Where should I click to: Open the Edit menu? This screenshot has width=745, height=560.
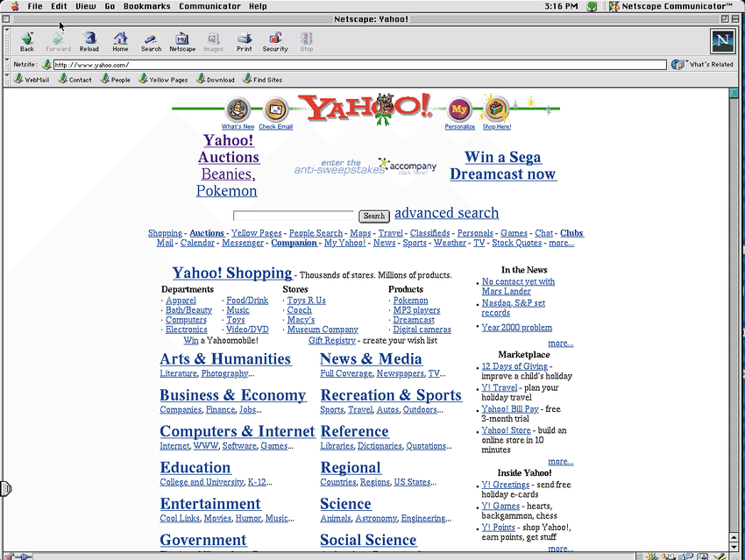coord(59,6)
